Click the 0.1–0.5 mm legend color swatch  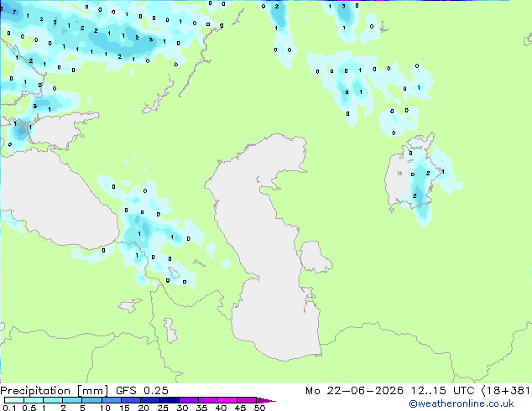(14, 400)
